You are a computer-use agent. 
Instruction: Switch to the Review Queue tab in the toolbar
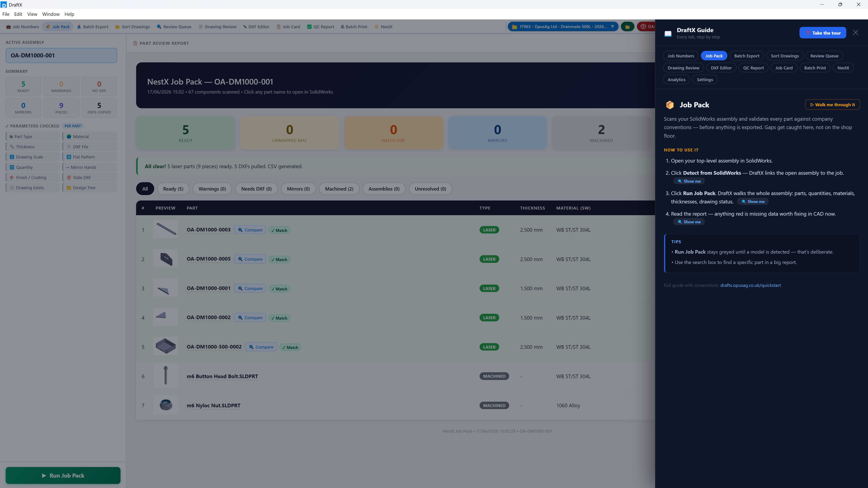click(x=174, y=27)
